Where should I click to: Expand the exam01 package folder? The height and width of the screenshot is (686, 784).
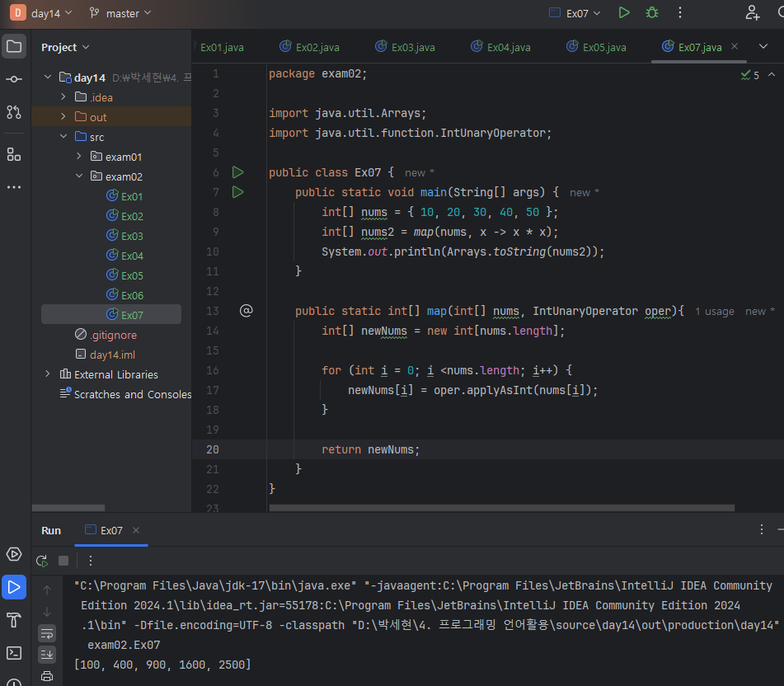point(79,157)
